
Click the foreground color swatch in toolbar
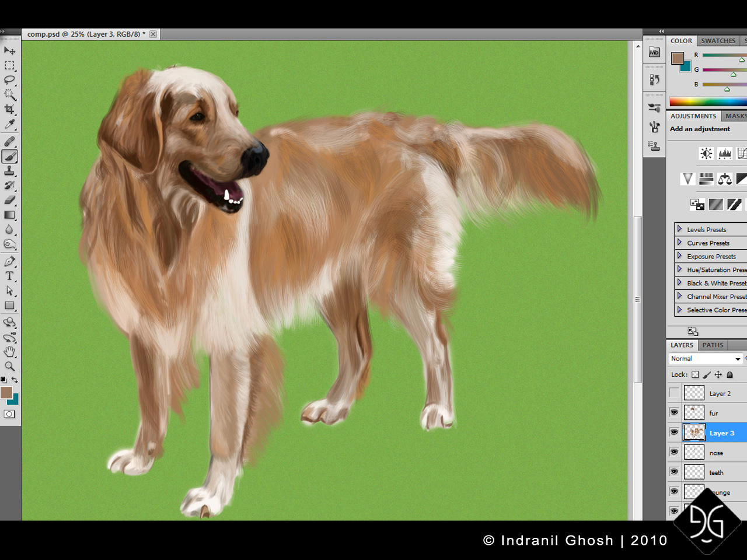(x=6, y=393)
